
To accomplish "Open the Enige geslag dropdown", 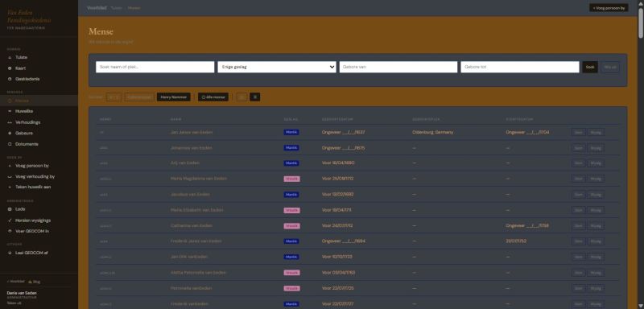I will coord(277,67).
